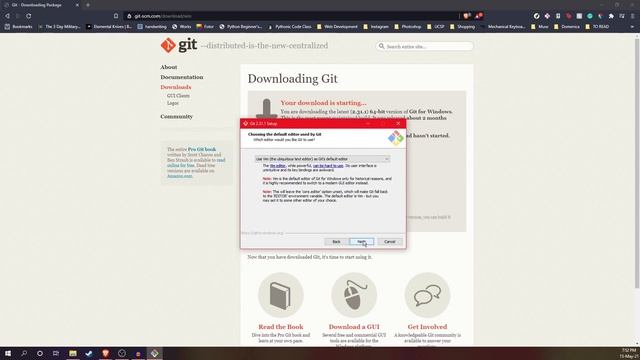
Task: Click the Download a GUI mouse icon
Action: click(x=354, y=295)
